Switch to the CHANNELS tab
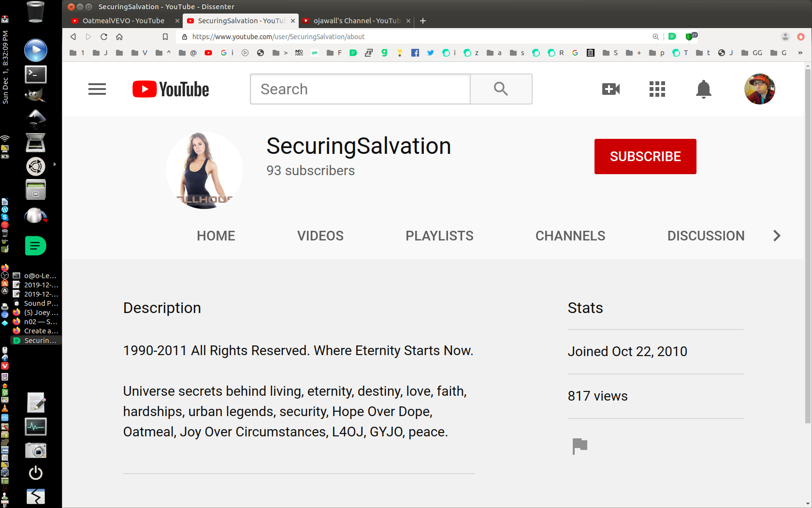Image resolution: width=812 pixels, height=508 pixels. pos(570,236)
